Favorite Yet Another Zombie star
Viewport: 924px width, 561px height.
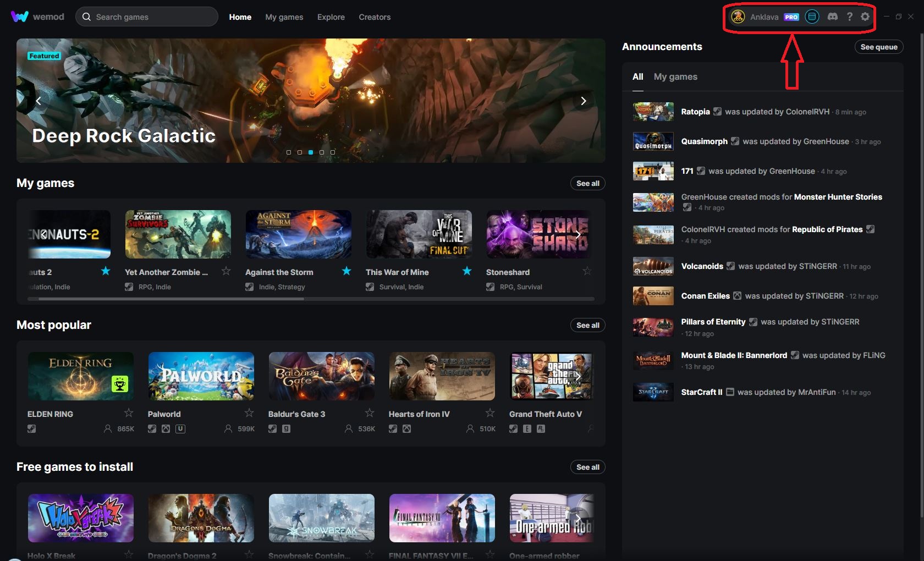tap(226, 271)
